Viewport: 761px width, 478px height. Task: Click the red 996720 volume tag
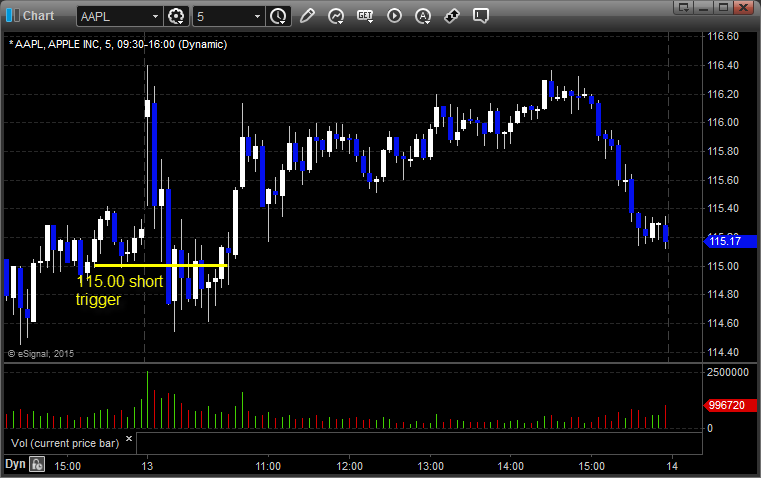click(730, 405)
